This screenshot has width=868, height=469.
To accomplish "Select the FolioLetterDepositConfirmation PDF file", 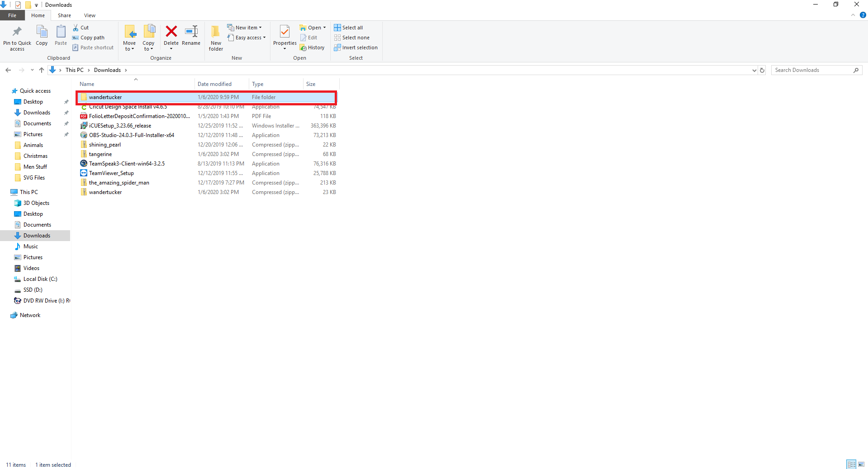I will point(208,116).
